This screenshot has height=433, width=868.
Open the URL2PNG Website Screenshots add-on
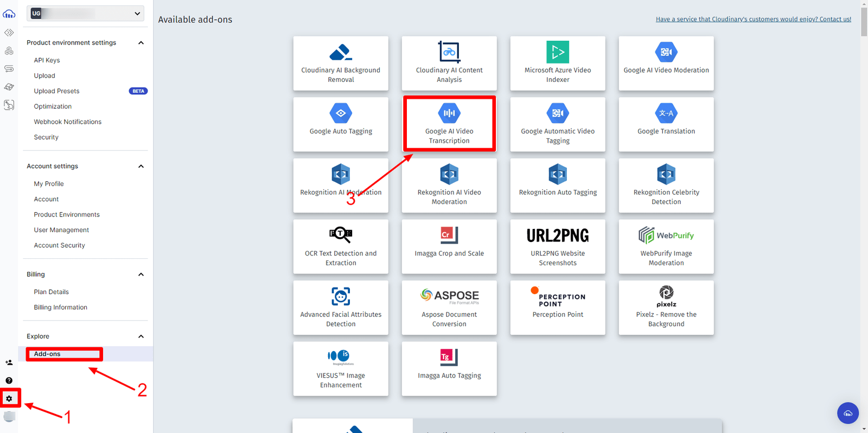558,246
